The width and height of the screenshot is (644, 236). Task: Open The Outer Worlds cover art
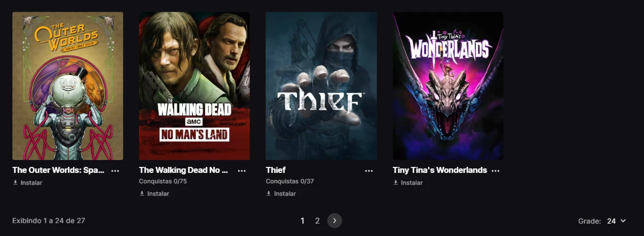[x=68, y=86]
